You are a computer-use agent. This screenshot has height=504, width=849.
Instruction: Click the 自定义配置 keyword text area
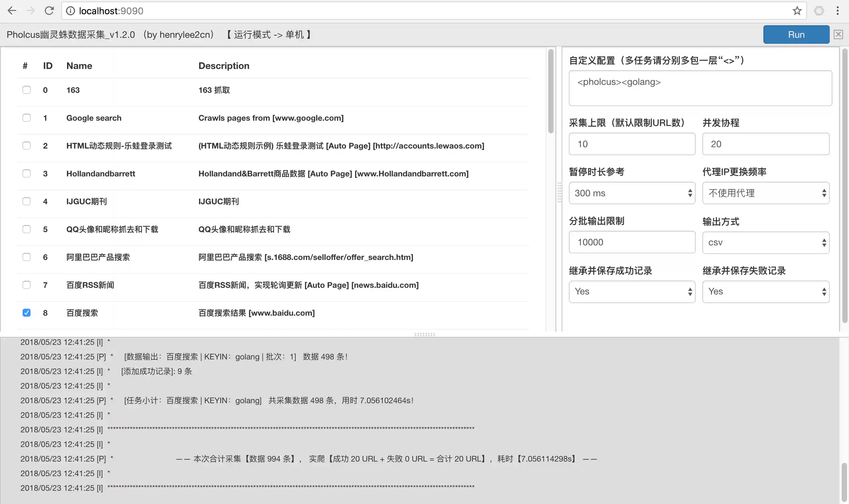(x=700, y=88)
